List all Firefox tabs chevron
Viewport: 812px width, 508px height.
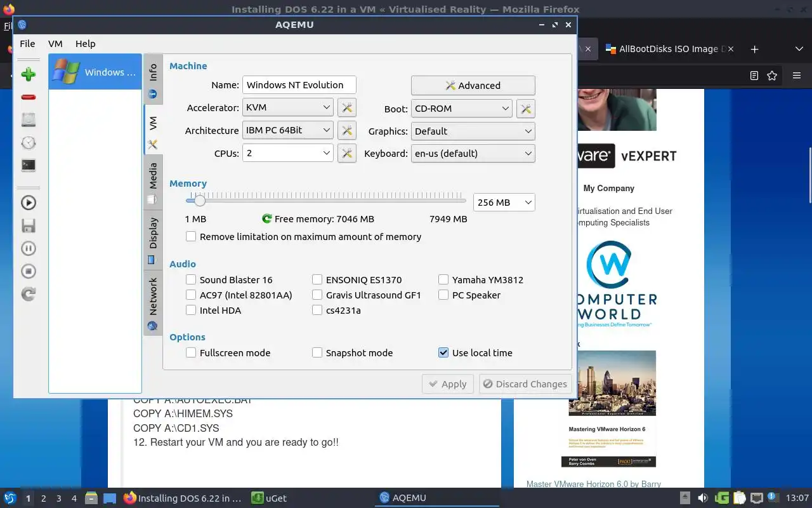(x=799, y=49)
